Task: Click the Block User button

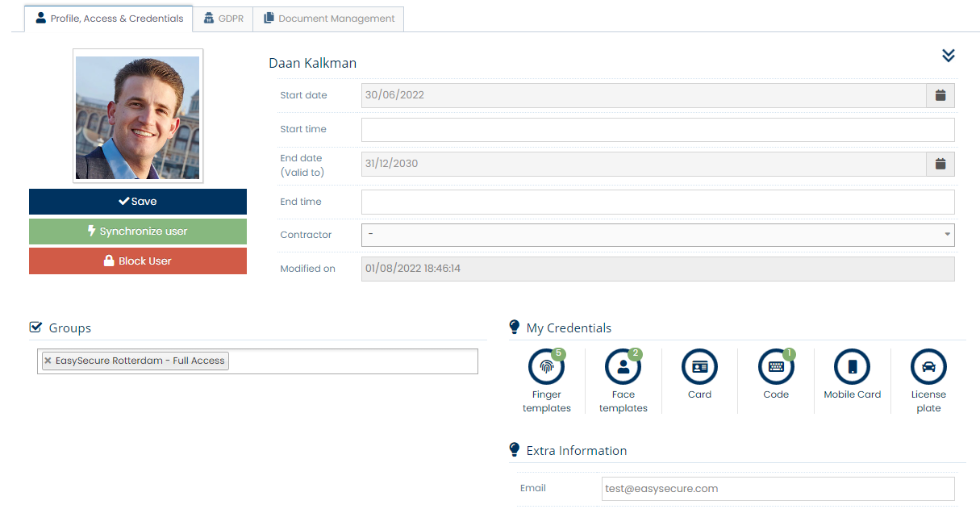Action: [x=138, y=261]
